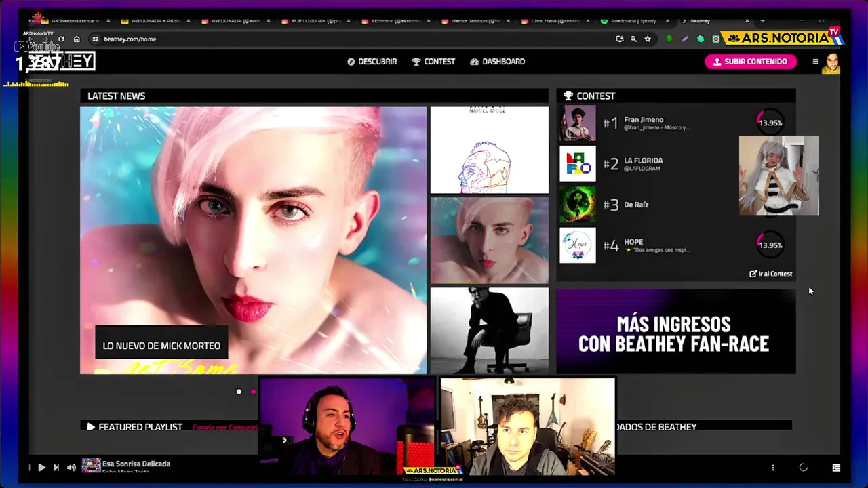The width and height of the screenshot is (868, 488).
Task: Open Fran Jimeno's contest avatar
Action: tap(577, 123)
